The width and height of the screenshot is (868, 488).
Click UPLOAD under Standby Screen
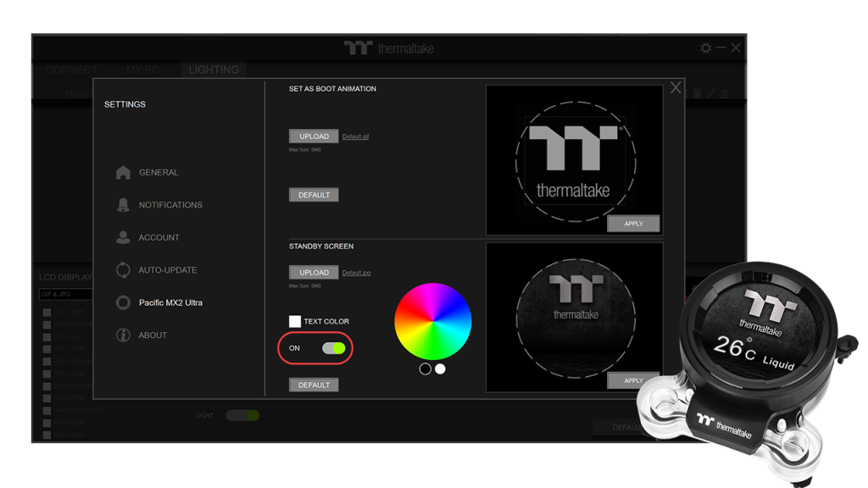pos(314,272)
